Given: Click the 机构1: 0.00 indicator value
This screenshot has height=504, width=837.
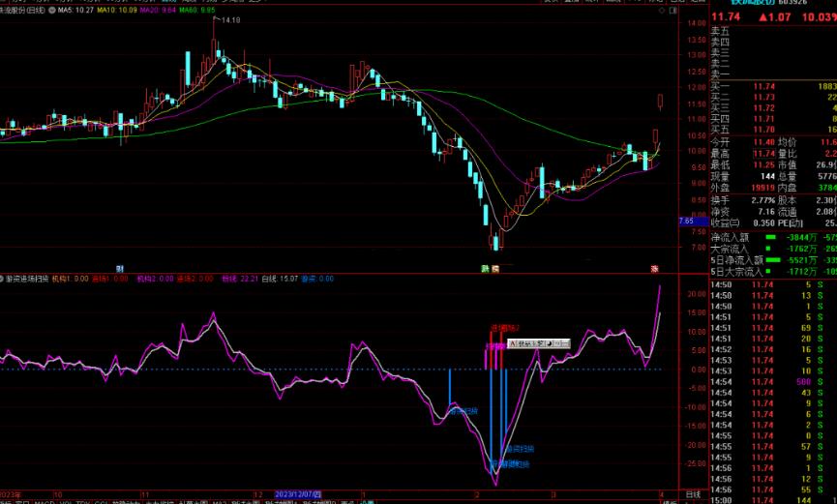Looking at the screenshot, I should [x=70, y=279].
